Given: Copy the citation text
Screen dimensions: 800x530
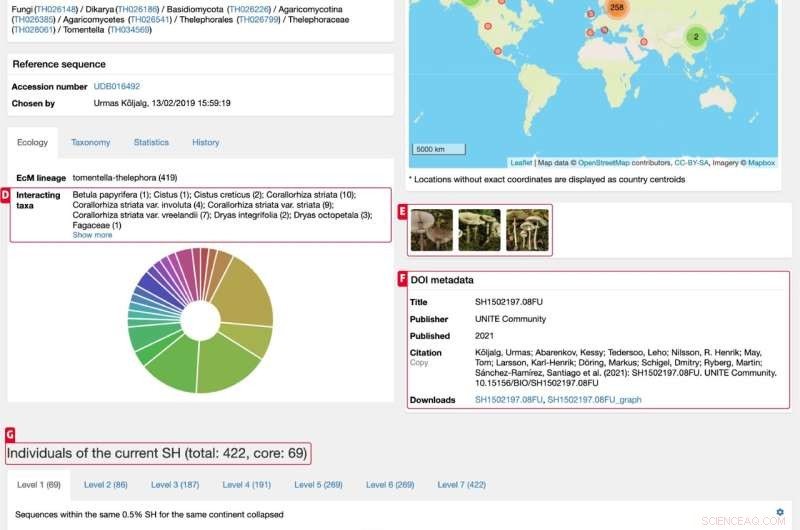Looking at the screenshot, I should 419,363.
